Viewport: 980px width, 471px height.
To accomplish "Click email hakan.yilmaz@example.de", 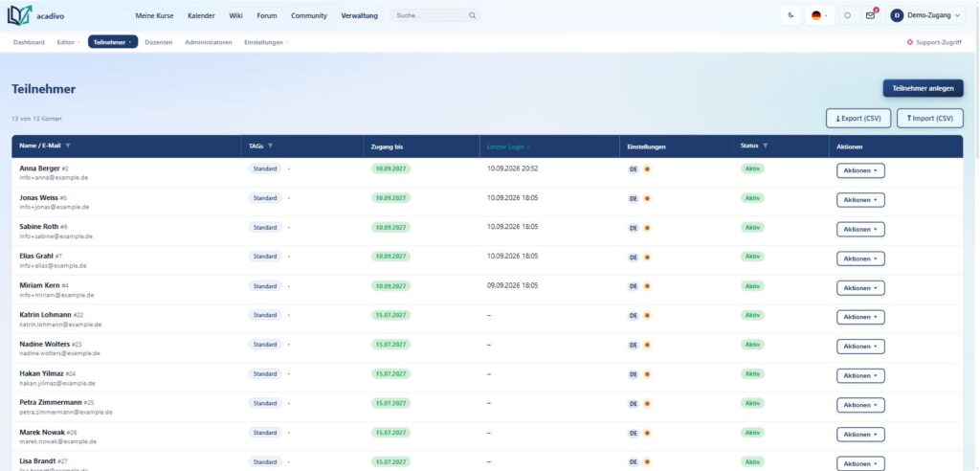I will [57, 383].
